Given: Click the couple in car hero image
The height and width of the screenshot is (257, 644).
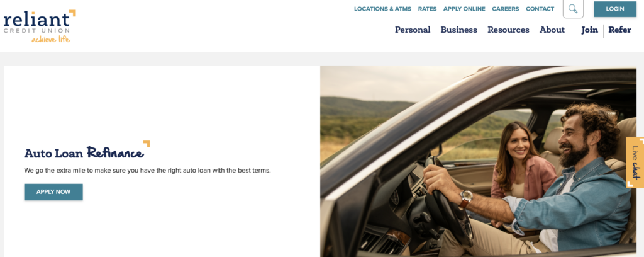Looking at the screenshot, I should click(478, 161).
